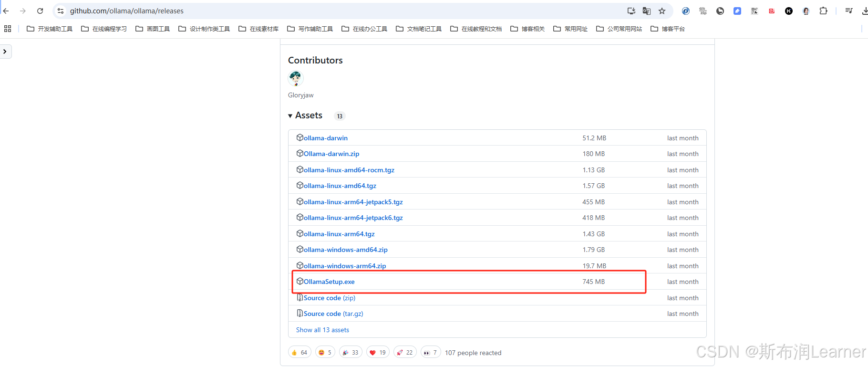Open the Extensions puzzle piece menu
The image size is (868, 367).
click(x=823, y=10)
